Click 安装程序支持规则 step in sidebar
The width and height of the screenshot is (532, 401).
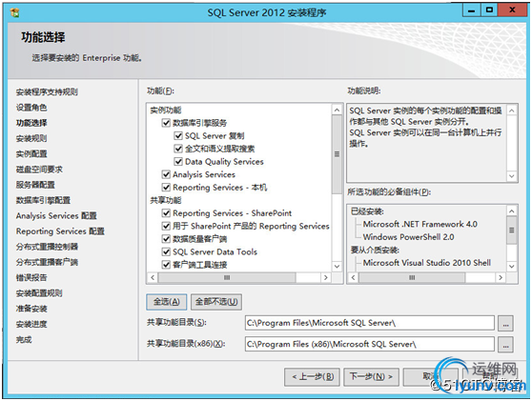[47, 91]
